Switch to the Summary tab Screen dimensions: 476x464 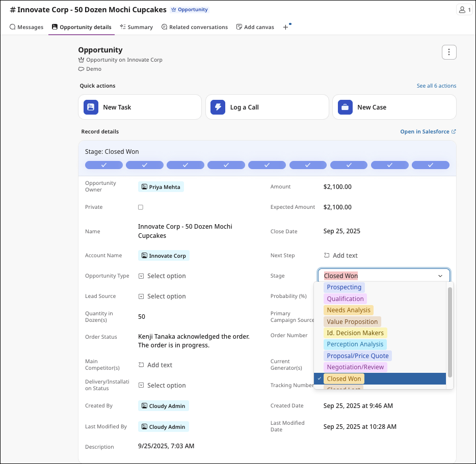136,27
